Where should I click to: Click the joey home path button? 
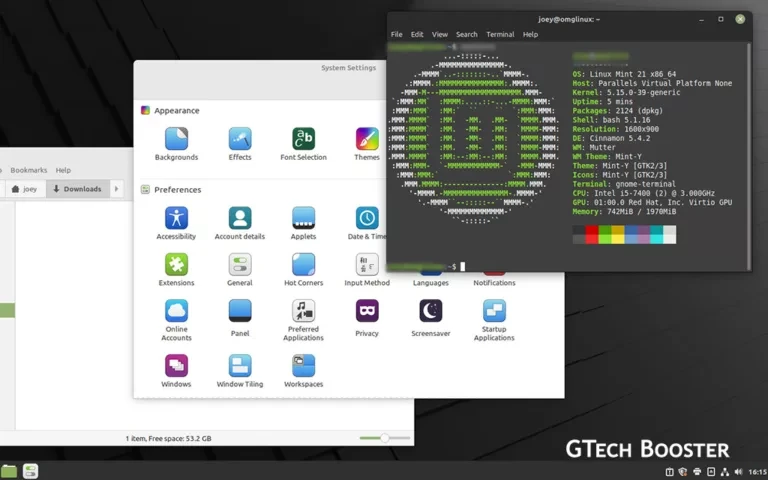(25, 189)
